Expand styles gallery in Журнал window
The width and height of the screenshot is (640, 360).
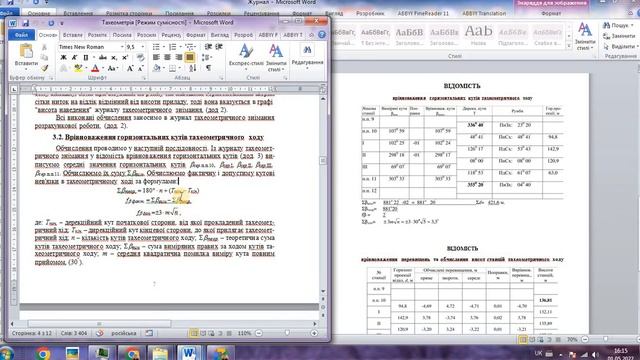569,46
